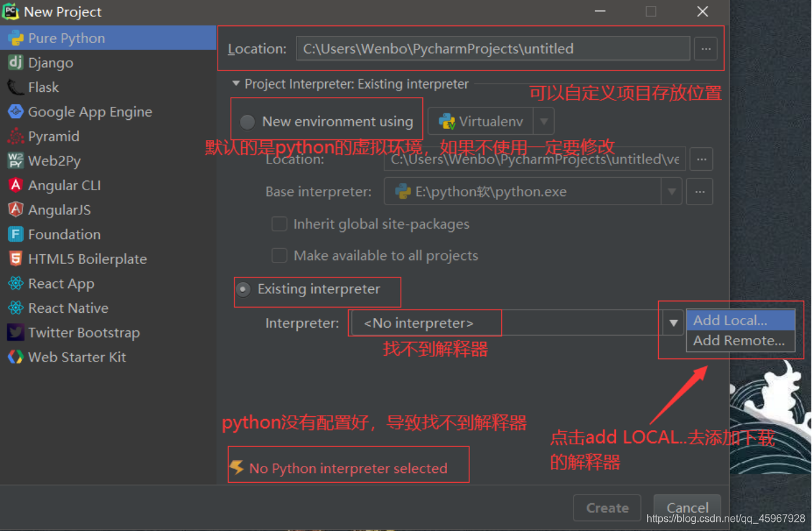812x531 pixels.
Task: Enable Make available to all projects
Action: click(279, 255)
